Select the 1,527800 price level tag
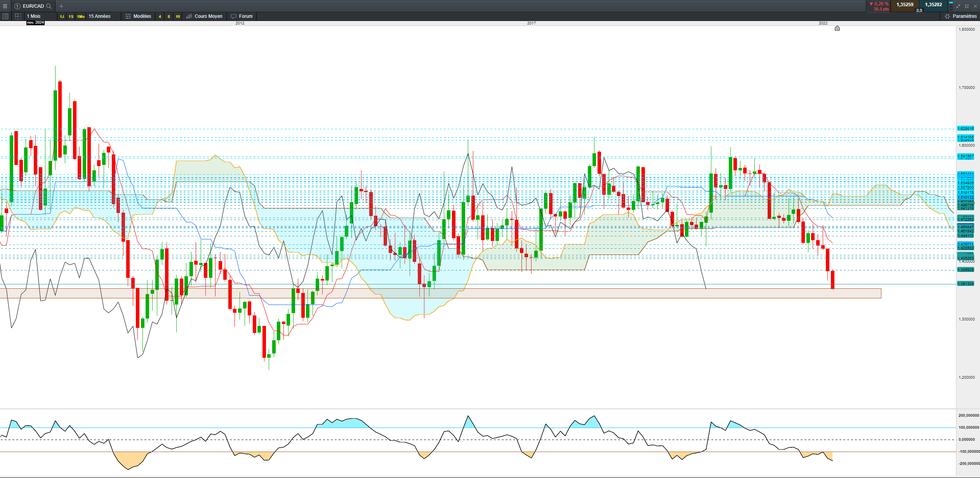 [x=966, y=188]
